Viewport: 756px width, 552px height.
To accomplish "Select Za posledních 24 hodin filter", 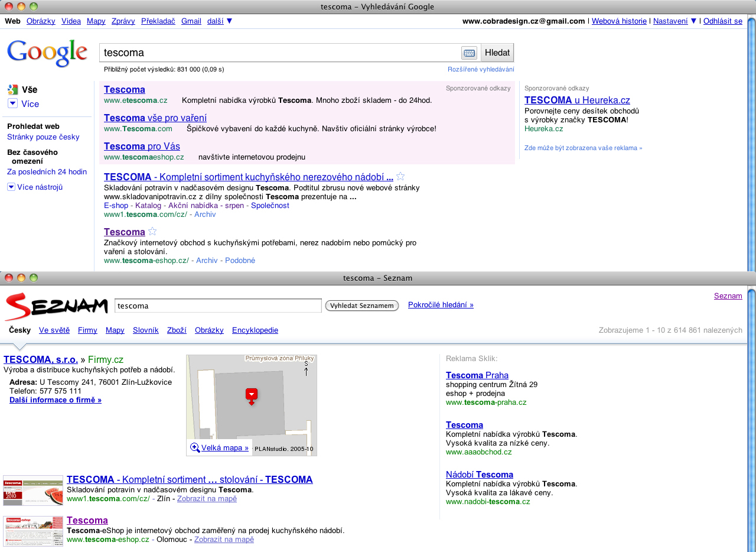I will [x=47, y=172].
